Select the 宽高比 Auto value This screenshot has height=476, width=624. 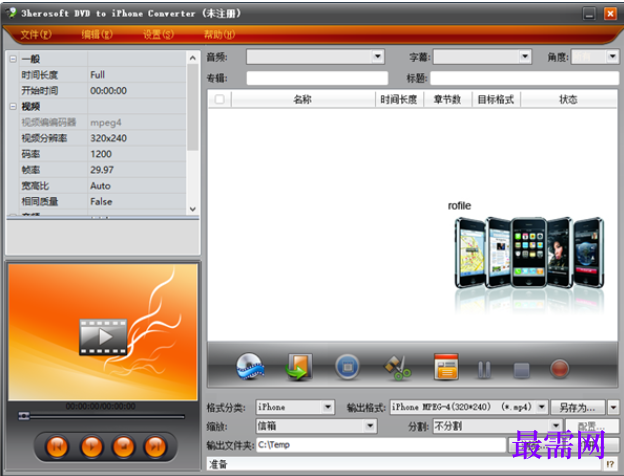point(137,186)
